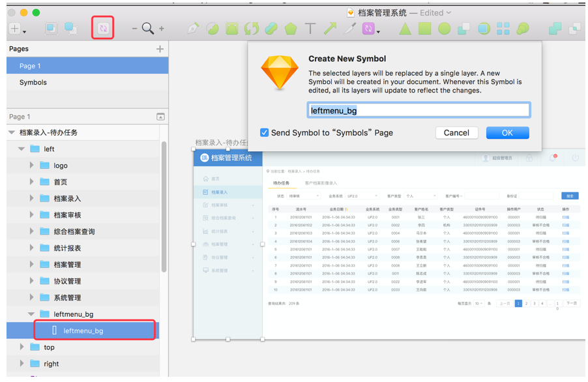Screen dimensions: 588x382
Task: Expand the top folder
Action: coord(22,347)
